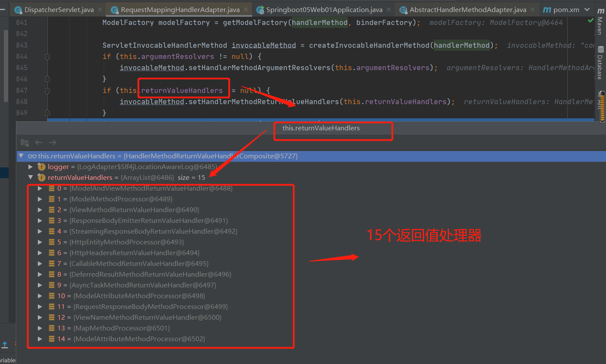Screen dimensions: 606x364
Task: Select ModelAndViewMethodReturnValueHandler@6488 entry text
Action: 151,188
